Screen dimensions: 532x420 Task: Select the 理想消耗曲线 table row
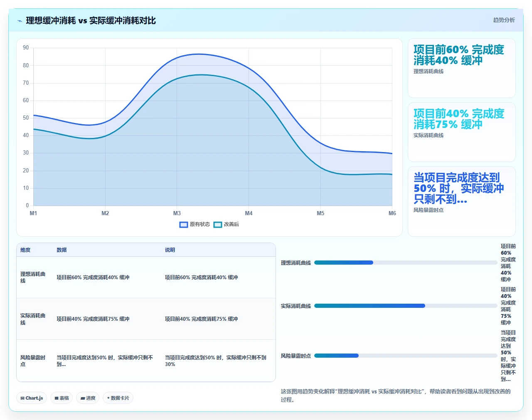[x=146, y=278]
